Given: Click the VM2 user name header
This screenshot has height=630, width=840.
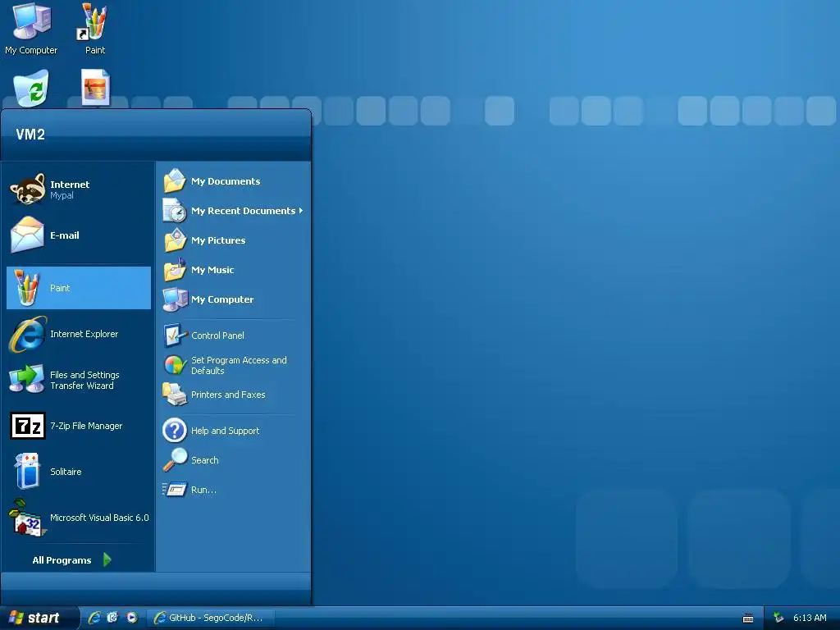Looking at the screenshot, I should coord(30,134).
